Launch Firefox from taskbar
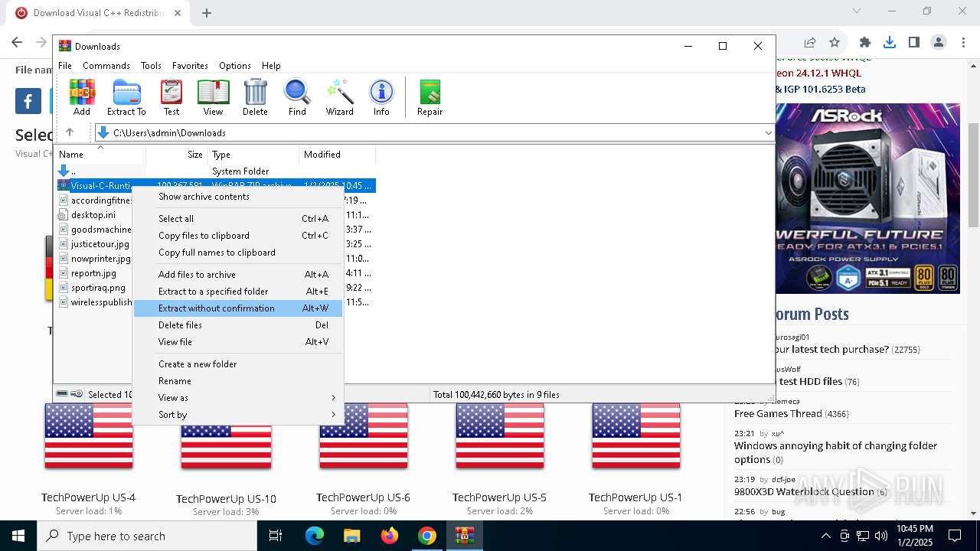 tap(389, 536)
